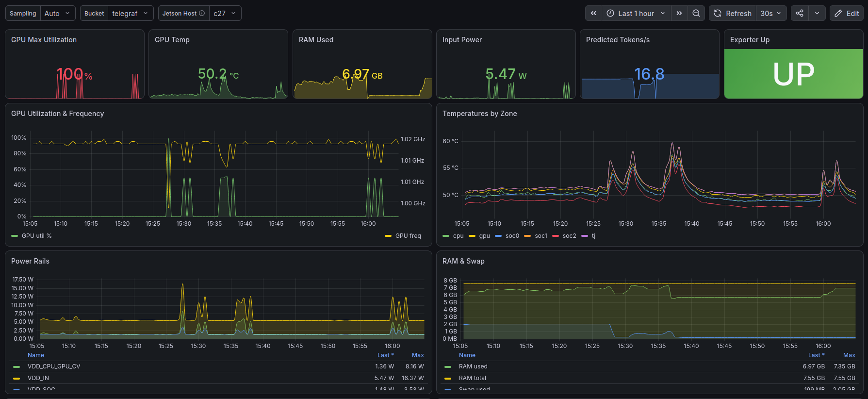The width and height of the screenshot is (868, 399).
Task: Shift time range backward
Action: click(593, 13)
